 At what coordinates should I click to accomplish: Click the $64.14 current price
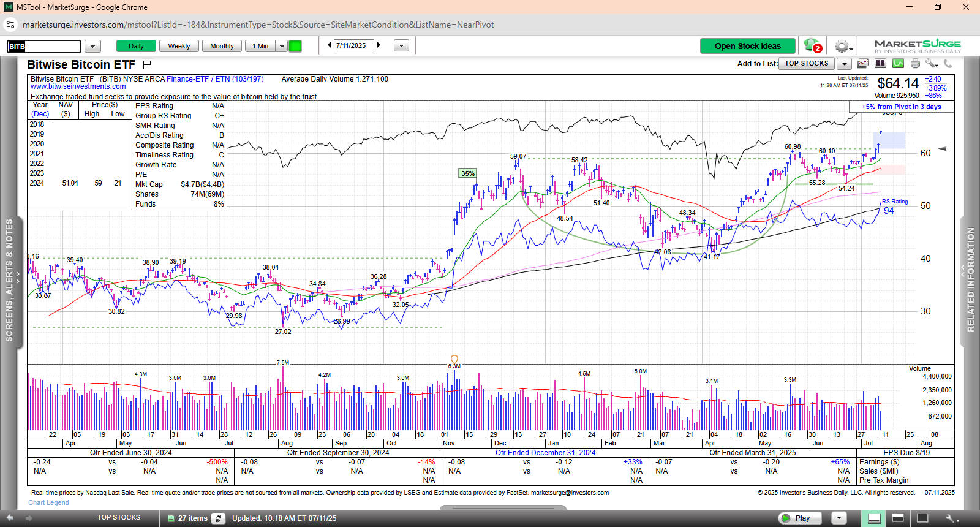point(898,83)
